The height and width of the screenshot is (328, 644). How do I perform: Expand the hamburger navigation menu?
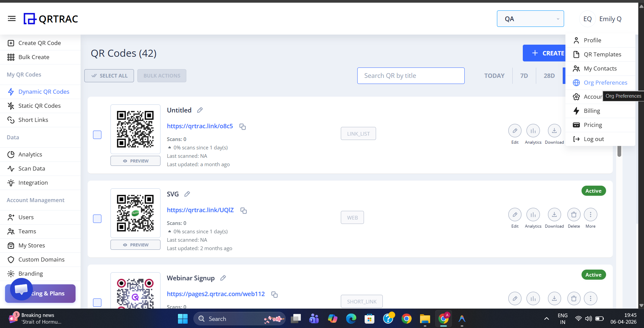12,18
